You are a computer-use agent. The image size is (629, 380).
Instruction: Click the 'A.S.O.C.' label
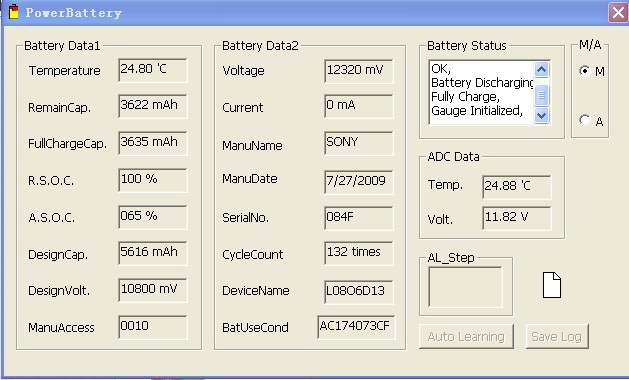click(x=51, y=217)
